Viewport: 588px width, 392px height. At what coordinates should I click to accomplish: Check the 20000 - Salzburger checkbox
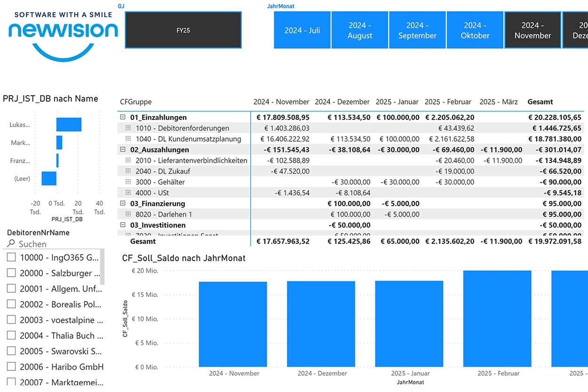click(x=11, y=273)
